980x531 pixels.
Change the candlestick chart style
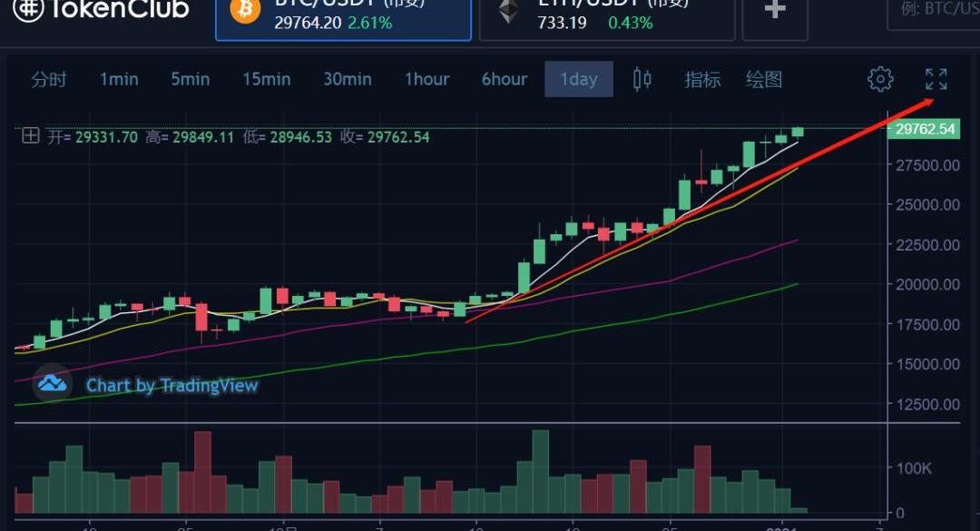[x=642, y=79]
